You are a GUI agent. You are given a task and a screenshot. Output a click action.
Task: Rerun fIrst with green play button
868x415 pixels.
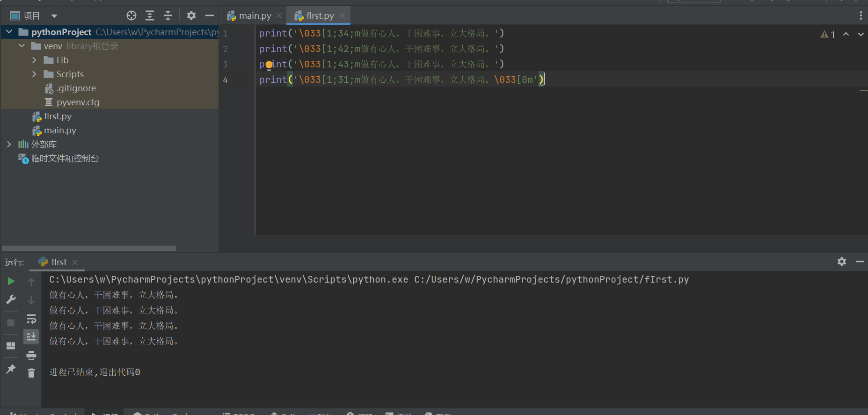11,281
